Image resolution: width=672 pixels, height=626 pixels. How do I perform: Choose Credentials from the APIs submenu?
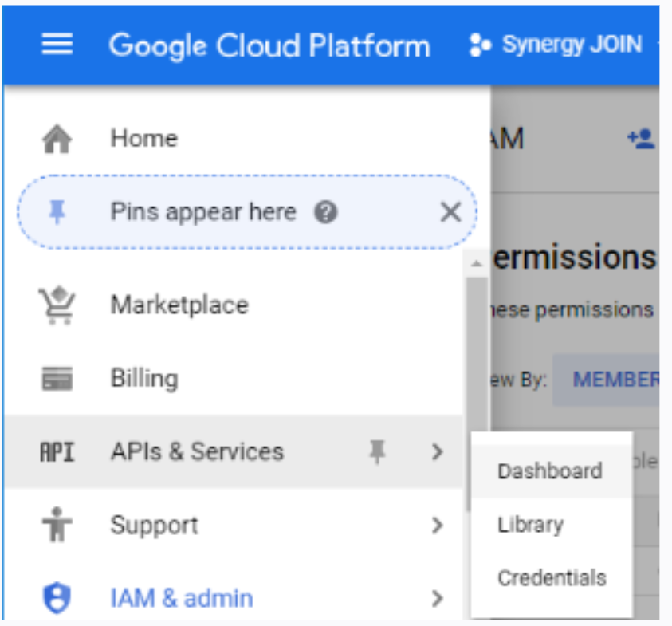click(551, 578)
